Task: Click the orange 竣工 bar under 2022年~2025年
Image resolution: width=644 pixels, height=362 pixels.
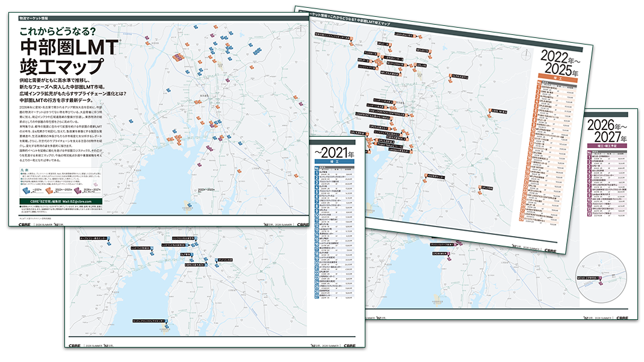Action: 558,78
